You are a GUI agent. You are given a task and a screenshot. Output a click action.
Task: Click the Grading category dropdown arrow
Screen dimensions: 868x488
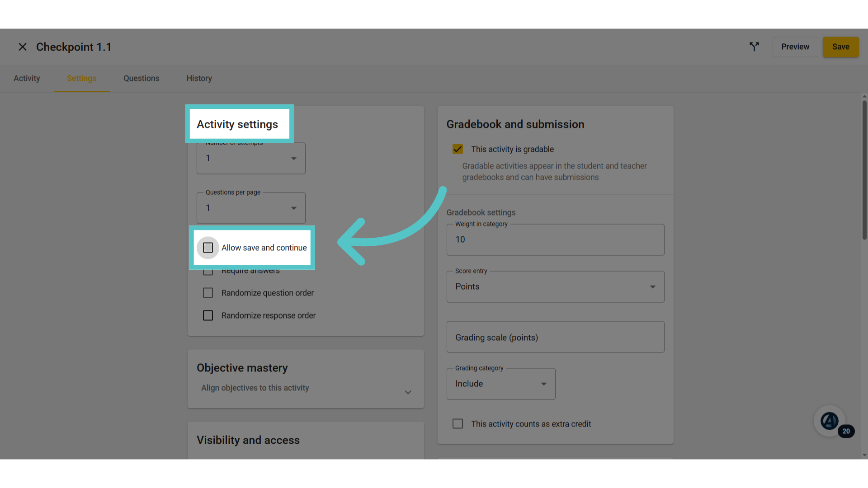[544, 384]
